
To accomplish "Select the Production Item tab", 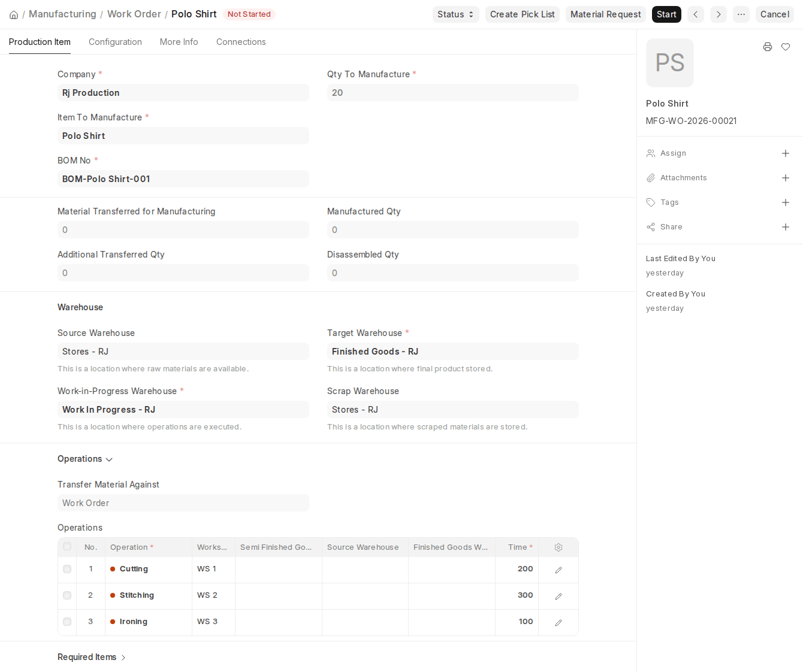I will click(x=40, y=42).
